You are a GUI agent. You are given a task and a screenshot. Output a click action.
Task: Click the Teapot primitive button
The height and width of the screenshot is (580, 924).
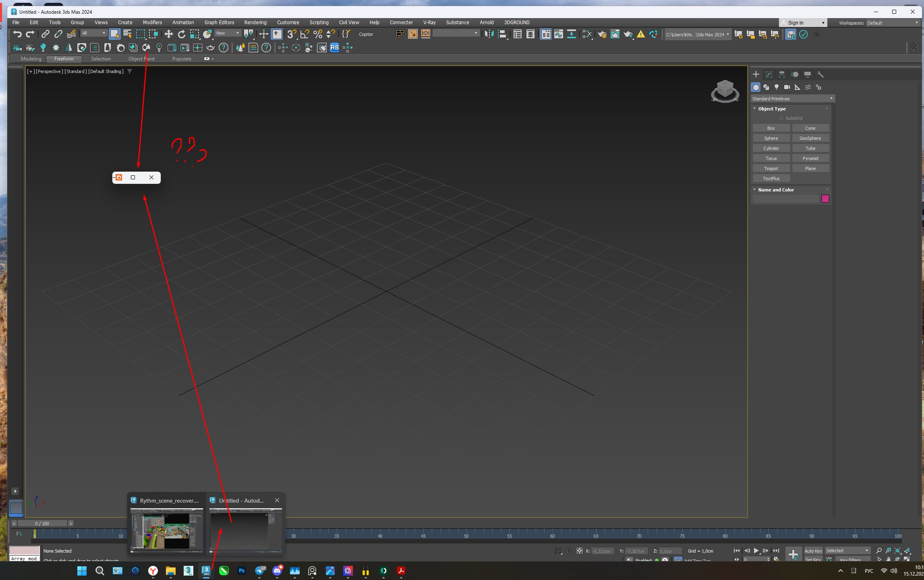pos(771,168)
